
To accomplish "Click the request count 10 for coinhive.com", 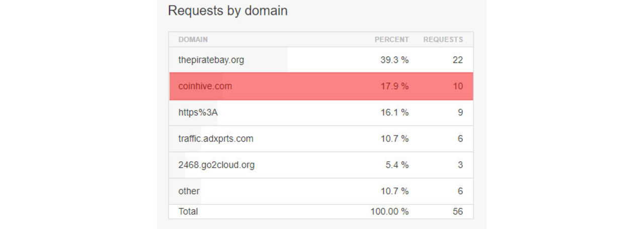I will point(457,86).
